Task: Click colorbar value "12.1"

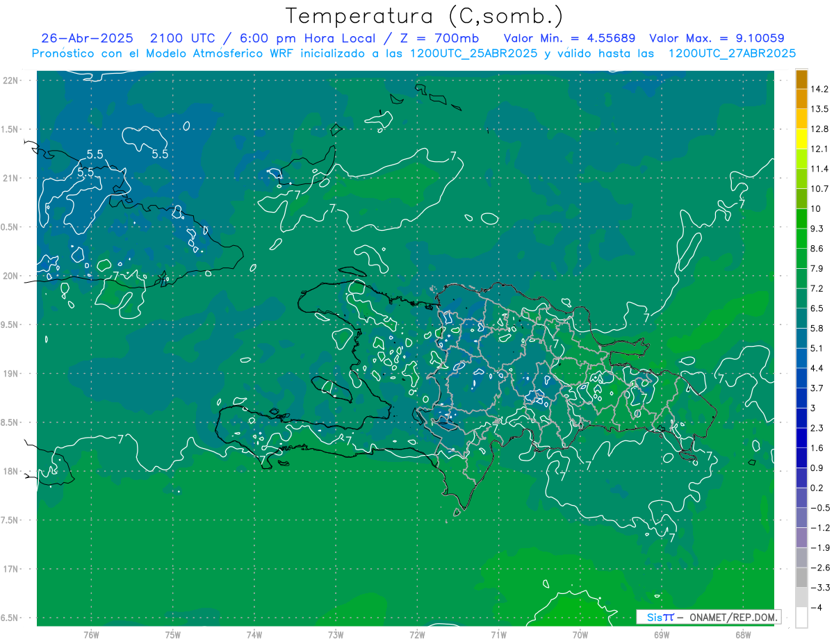Action: point(819,149)
